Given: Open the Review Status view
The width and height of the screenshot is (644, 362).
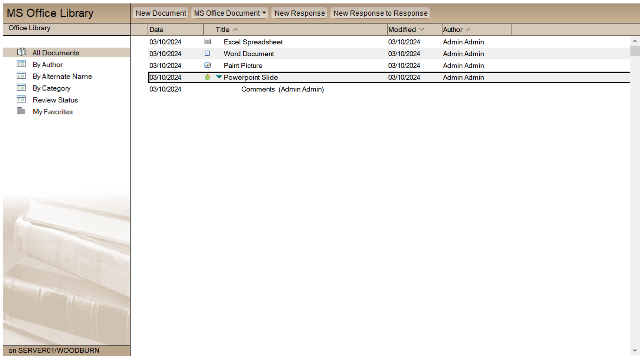Looking at the screenshot, I should (55, 100).
